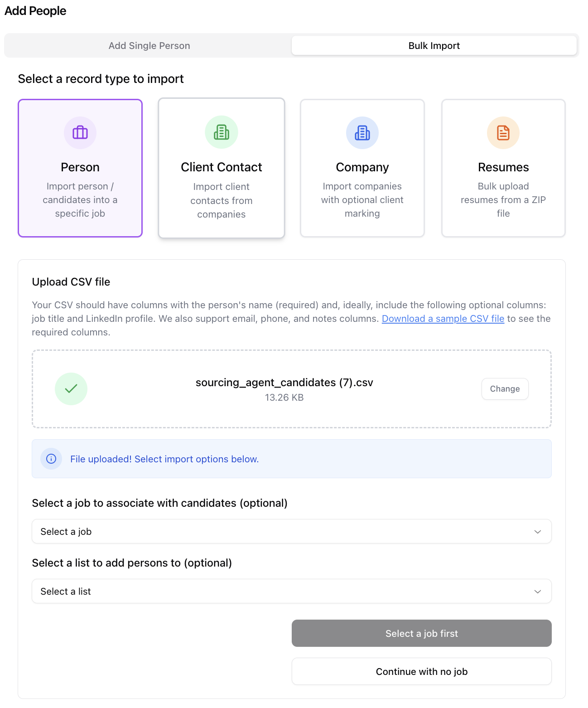Click the green building Client Contact icon
The image size is (588, 708).
pyautogui.click(x=222, y=132)
